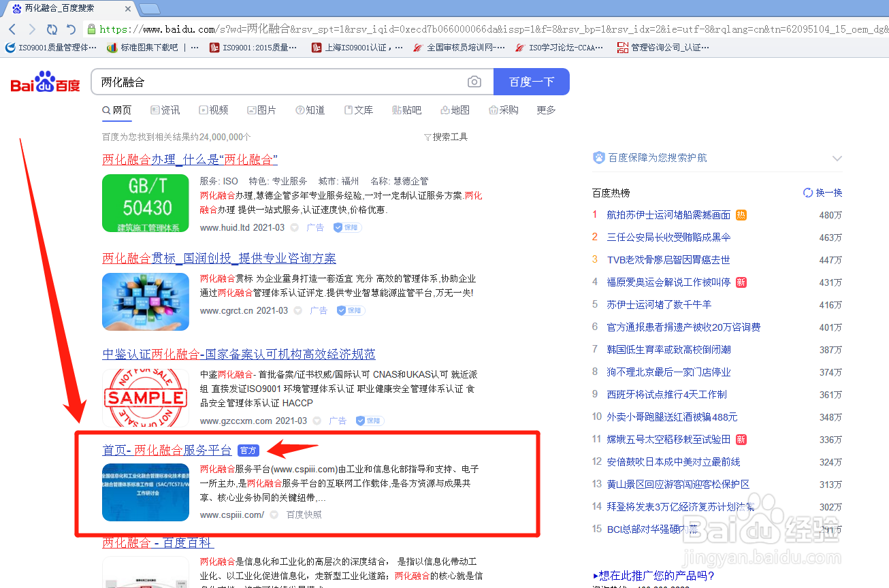The height and width of the screenshot is (588, 889).
Task: Click the browser back arrow
Action: (12, 29)
